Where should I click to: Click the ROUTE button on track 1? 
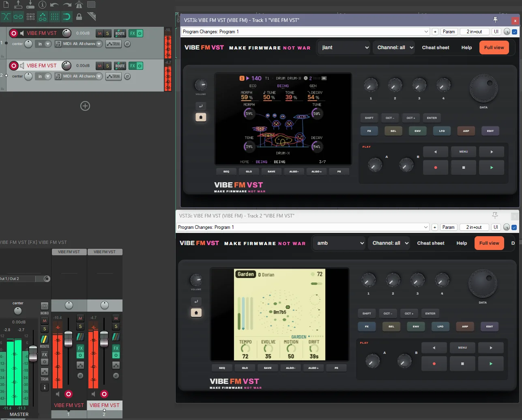[120, 33]
